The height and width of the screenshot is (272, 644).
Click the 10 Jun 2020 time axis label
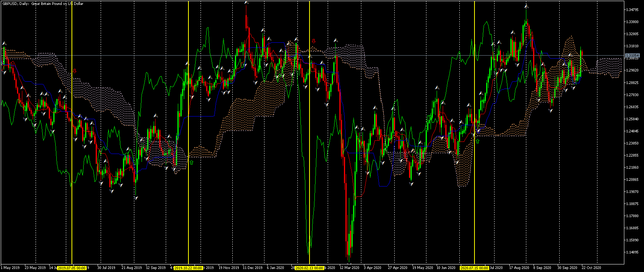point(446,268)
